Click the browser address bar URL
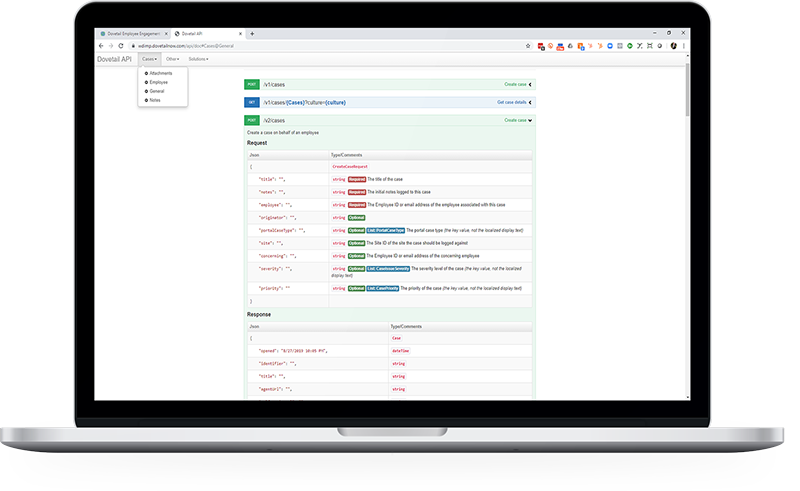Screen dimensions: 800x491 [186, 46]
